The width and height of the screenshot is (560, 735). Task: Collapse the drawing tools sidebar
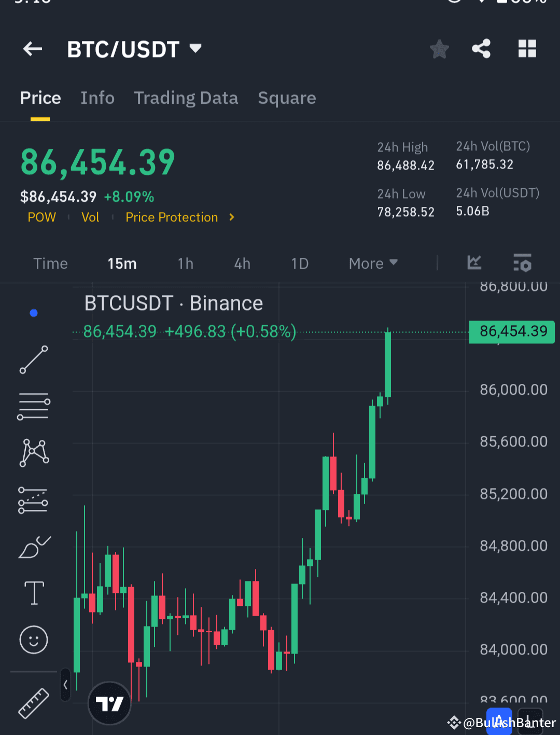point(65,684)
